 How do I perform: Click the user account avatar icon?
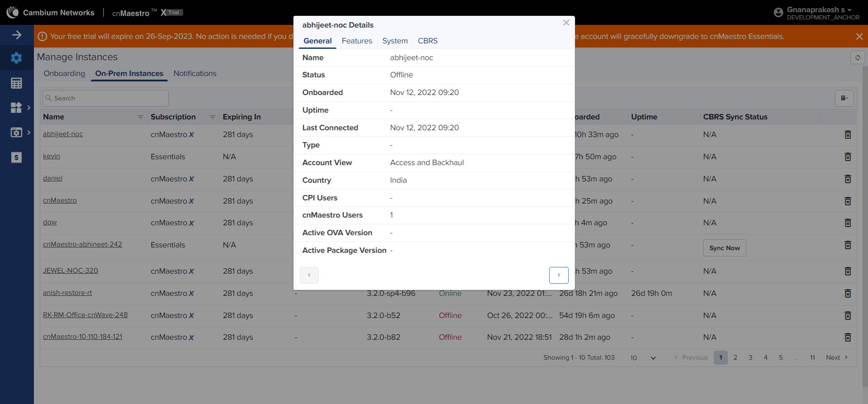778,13
